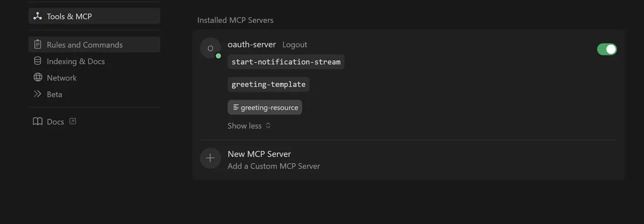644x224 pixels.
Task: Select the greeting-template prompt chip
Action: coord(268,84)
